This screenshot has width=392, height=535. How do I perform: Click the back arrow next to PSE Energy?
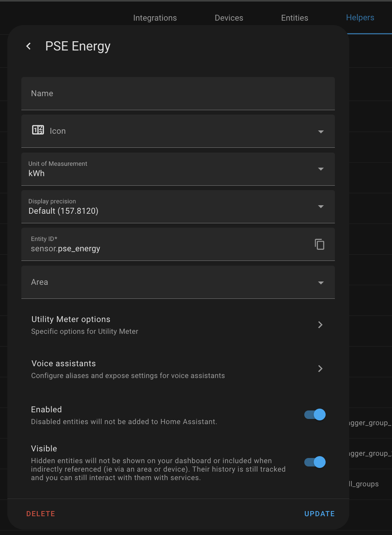28,46
